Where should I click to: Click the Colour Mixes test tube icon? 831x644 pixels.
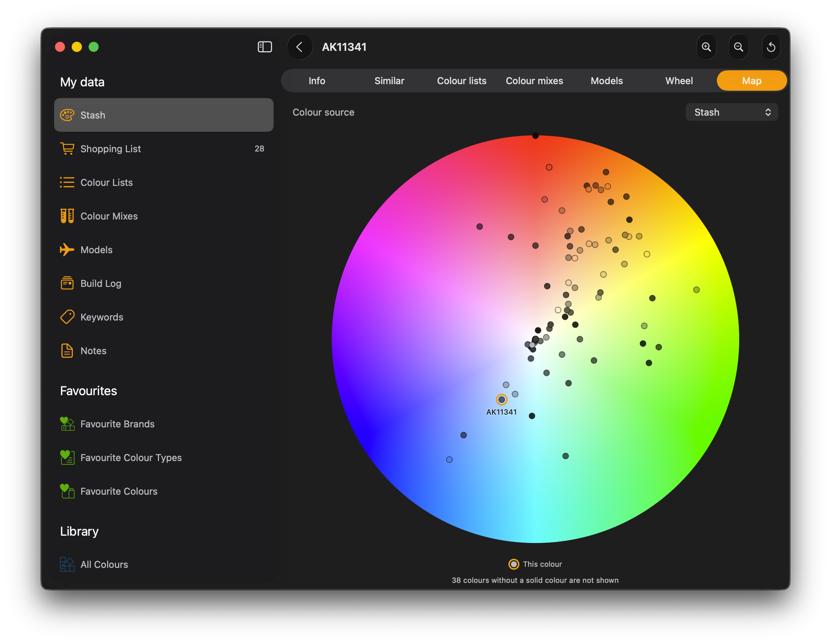tap(67, 216)
